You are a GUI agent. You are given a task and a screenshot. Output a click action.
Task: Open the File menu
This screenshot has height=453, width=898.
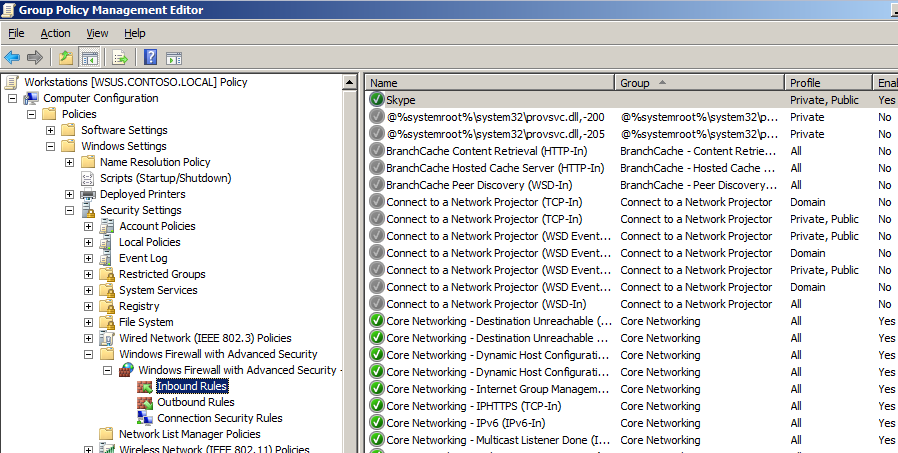[x=16, y=33]
